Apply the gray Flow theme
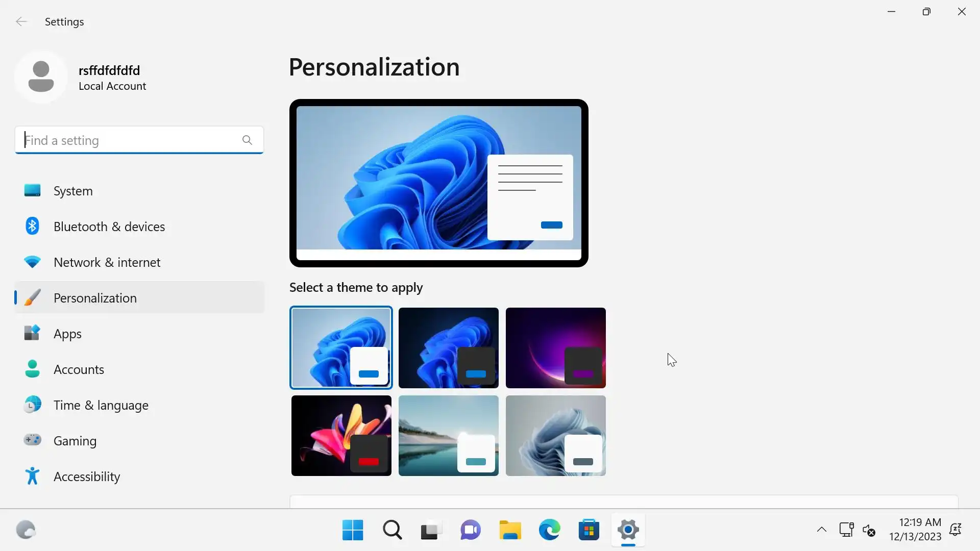 point(555,435)
